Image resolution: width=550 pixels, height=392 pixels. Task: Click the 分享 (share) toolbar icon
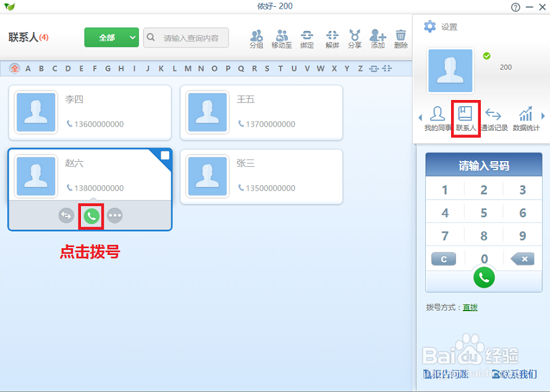[x=355, y=37]
